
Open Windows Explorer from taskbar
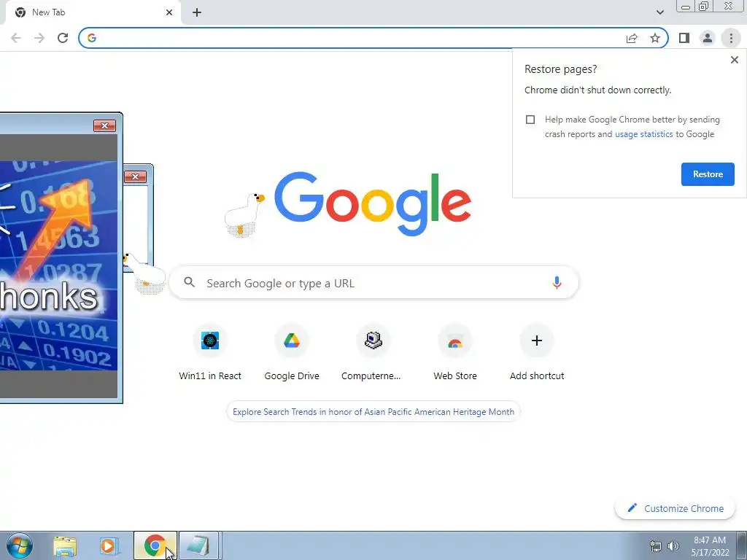65,546
